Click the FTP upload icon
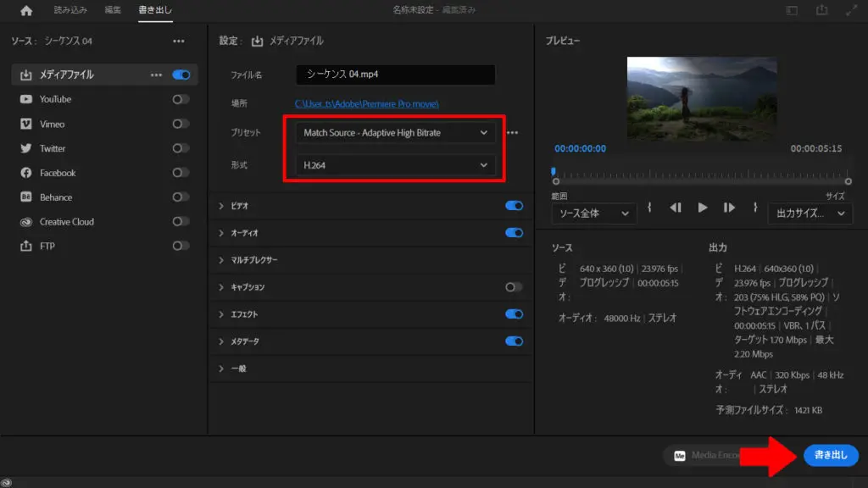Viewport: 868px width, 488px height. (x=25, y=247)
